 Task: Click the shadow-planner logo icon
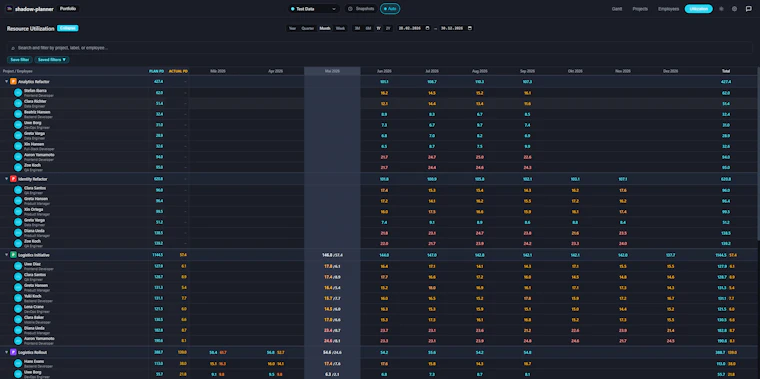10,9
